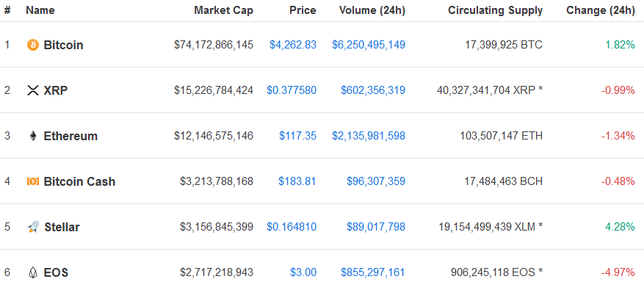Click the Ethereum diamond logo icon

tap(33, 136)
